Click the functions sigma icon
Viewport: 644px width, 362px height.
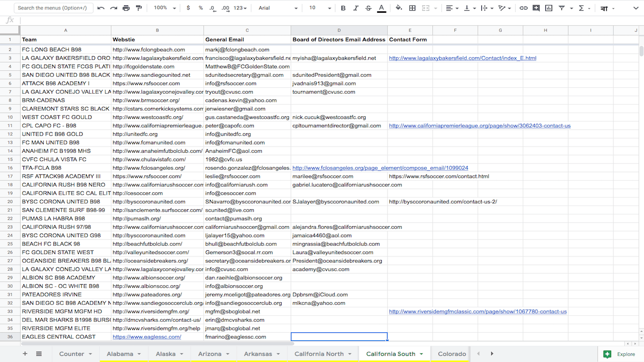[x=581, y=8]
